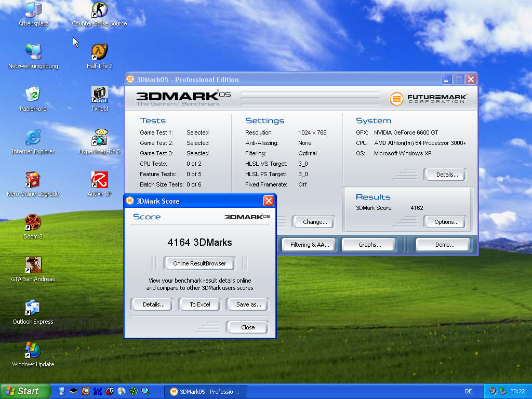Click the Game Test 1 Selected value
This screenshot has height=399, width=532.
[x=197, y=132]
